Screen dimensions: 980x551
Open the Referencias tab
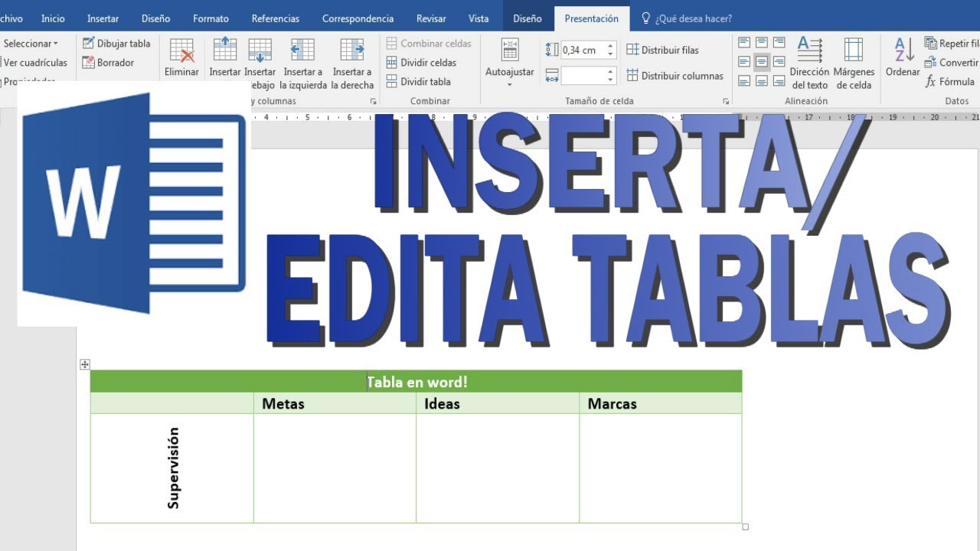tap(276, 18)
